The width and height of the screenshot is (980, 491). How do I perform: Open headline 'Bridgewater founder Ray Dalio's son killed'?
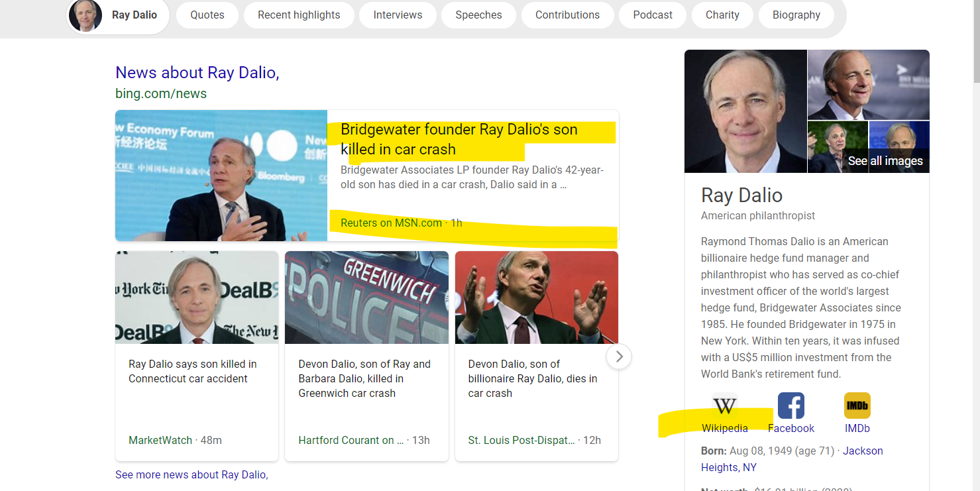[x=459, y=139]
